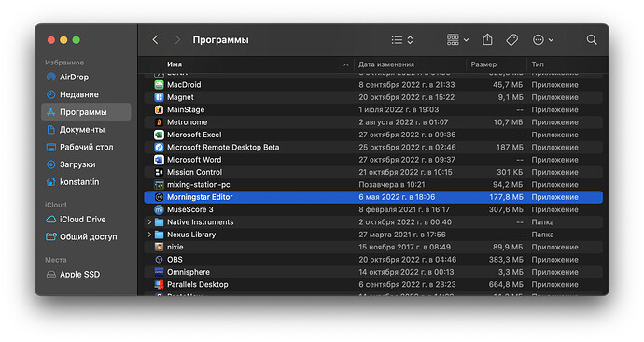Select the Parallels Desktop file name
The height and width of the screenshot is (342, 644).
(198, 284)
